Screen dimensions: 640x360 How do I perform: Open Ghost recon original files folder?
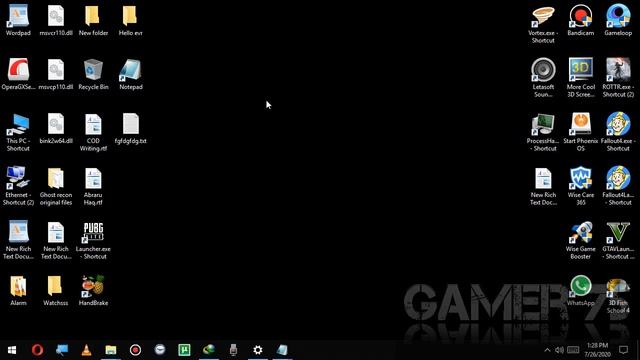56,186
